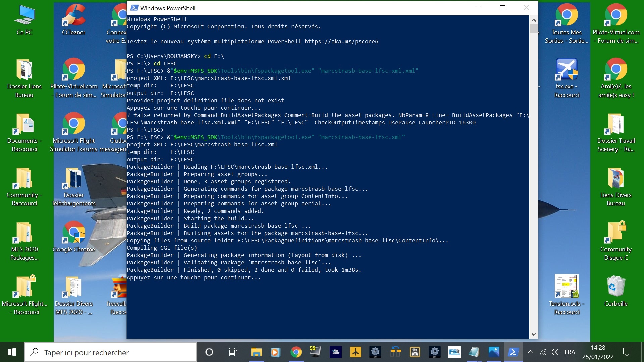Switch FRA keyboard language

click(x=570, y=352)
